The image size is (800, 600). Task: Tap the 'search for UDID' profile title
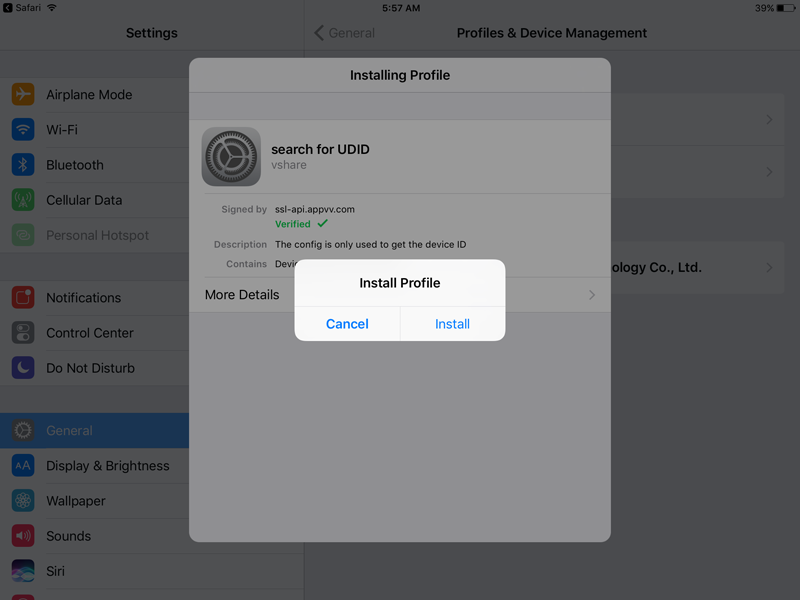click(x=320, y=149)
